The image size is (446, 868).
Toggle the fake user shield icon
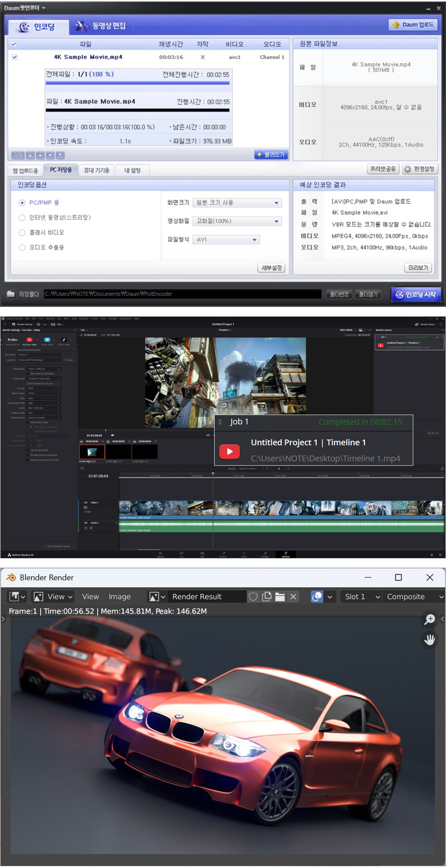click(x=253, y=596)
